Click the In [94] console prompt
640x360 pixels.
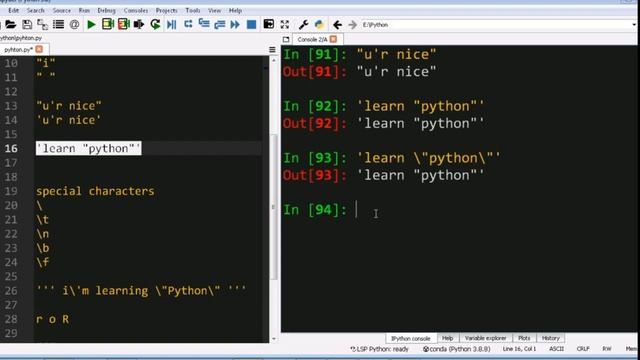coord(315,210)
